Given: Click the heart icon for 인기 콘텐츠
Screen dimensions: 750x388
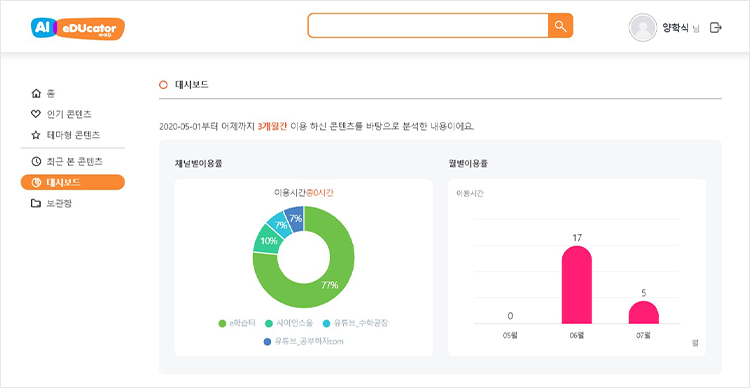Looking at the screenshot, I should (x=35, y=114).
